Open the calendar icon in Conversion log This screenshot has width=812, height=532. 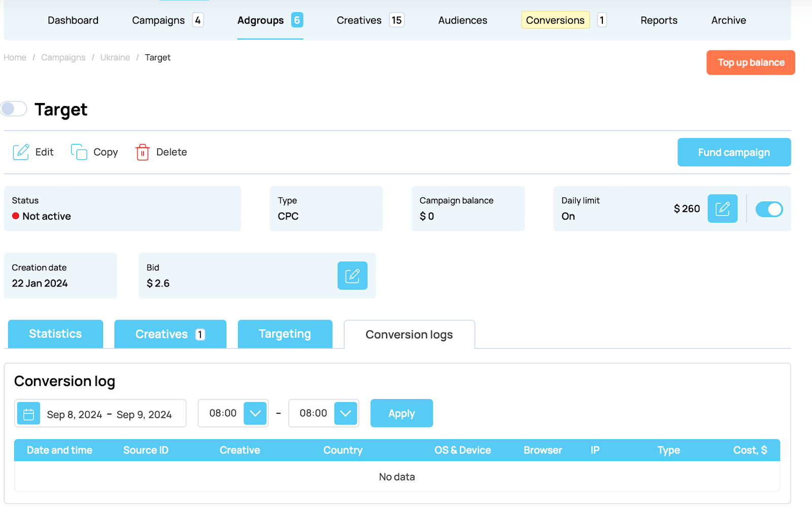(28, 413)
